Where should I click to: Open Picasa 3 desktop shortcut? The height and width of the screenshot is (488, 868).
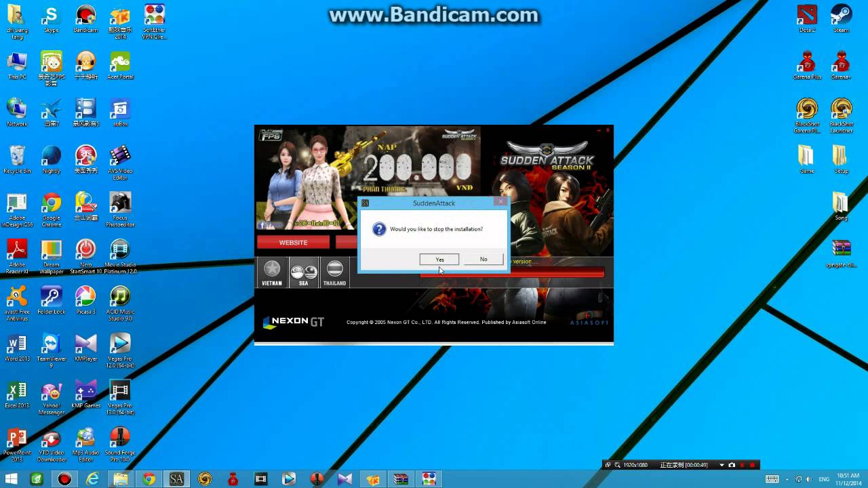(85, 301)
